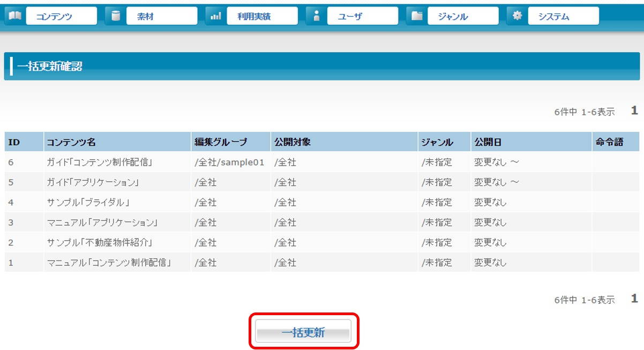Click the 公開日 column header
Image resolution: width=644 pixels, height=350 pixels.
click(x=486, y=143)
